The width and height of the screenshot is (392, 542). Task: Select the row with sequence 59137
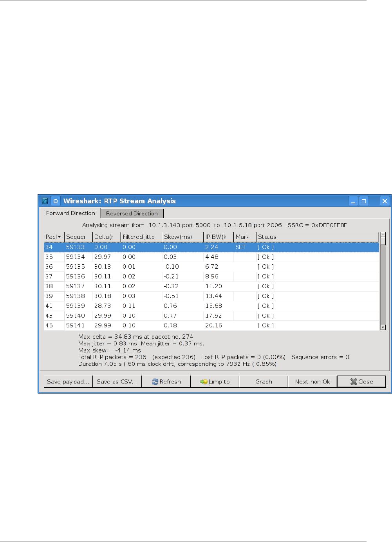coord(211,286)
